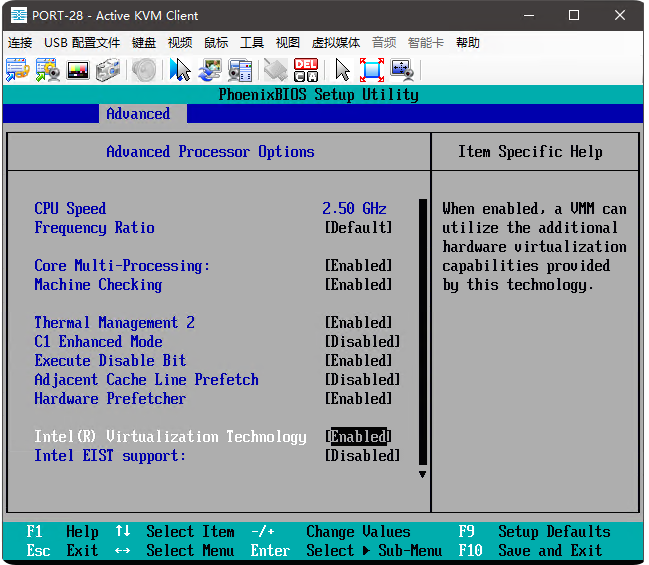
Task: Click the connect session toolbar icon
Action: [17, 70]
